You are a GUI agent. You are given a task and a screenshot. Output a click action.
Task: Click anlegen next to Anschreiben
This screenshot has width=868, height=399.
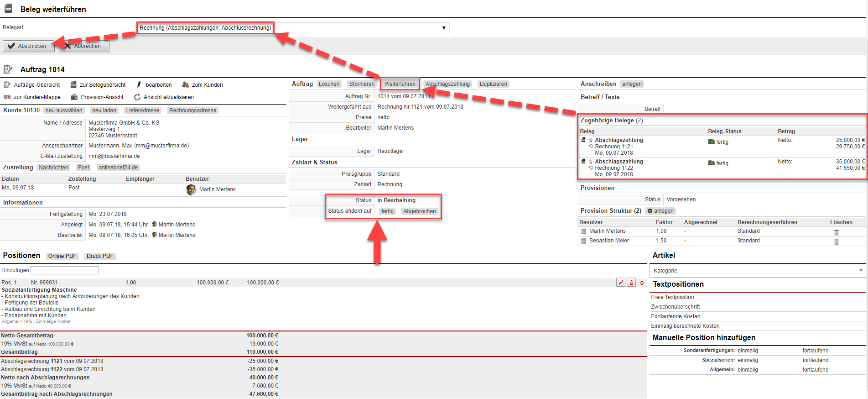[632, 84]
